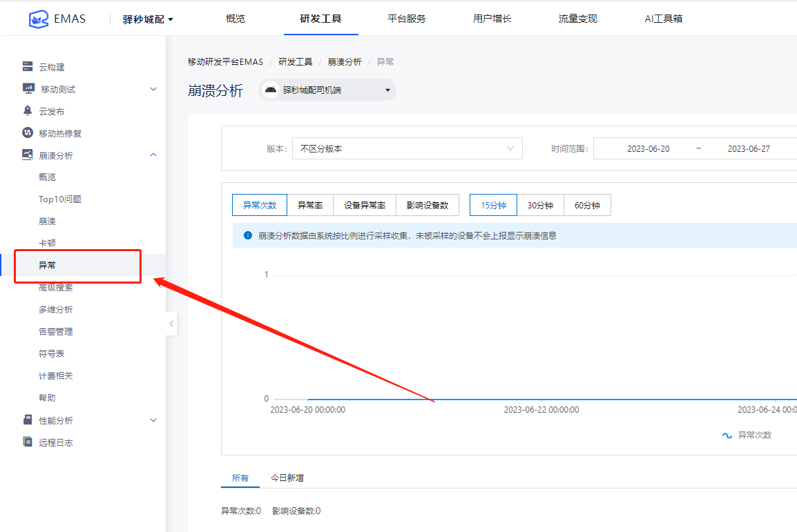Click the 异常次数 legend line icon

[727, 435]
